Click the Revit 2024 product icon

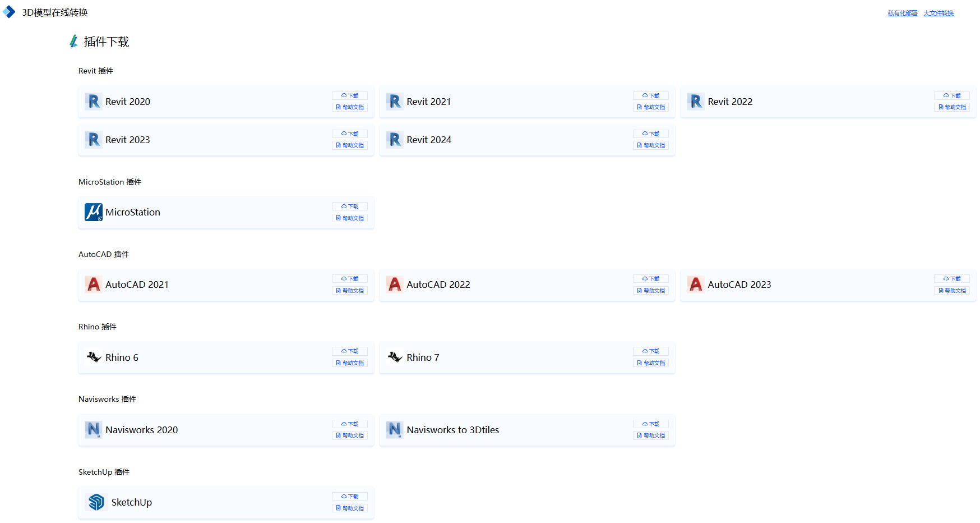click(x=395, y=140)
